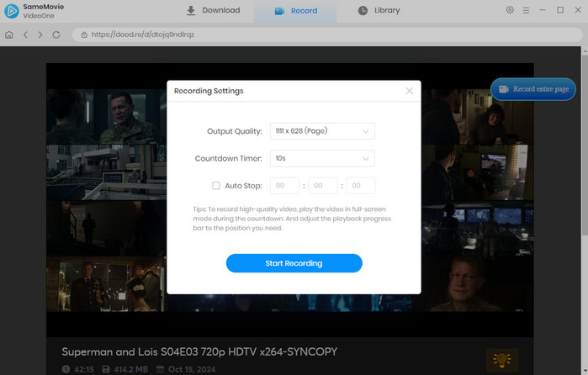This screenshot has width=588, height=375.
Task: Toggle the lightbulb icon near video title
Action: click(x=502, y=360)
